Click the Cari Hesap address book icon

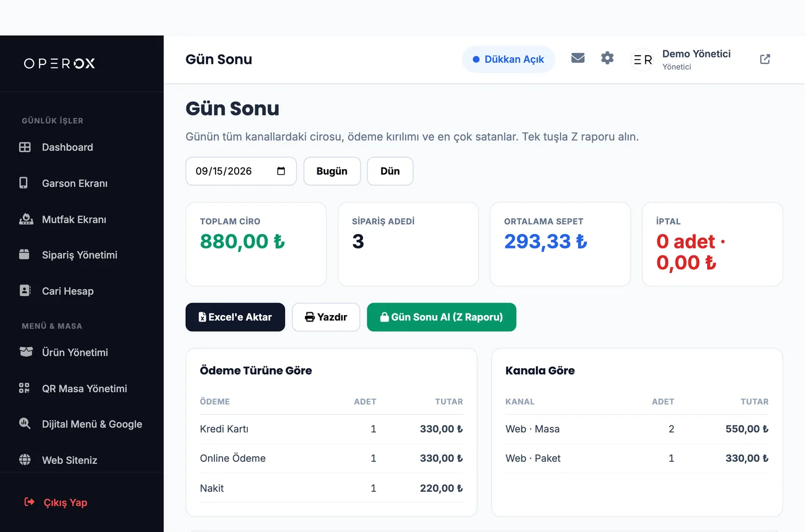(25, 290)
